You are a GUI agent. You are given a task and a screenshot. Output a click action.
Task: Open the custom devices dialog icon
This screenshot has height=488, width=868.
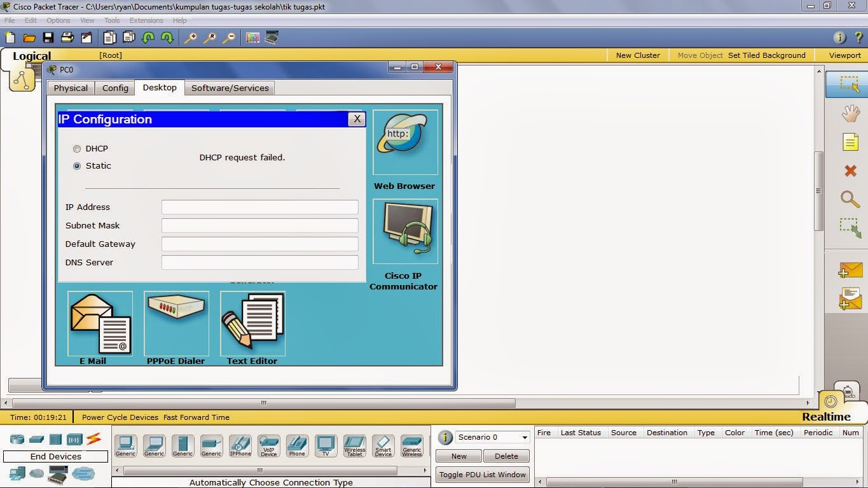pos(272,38)
